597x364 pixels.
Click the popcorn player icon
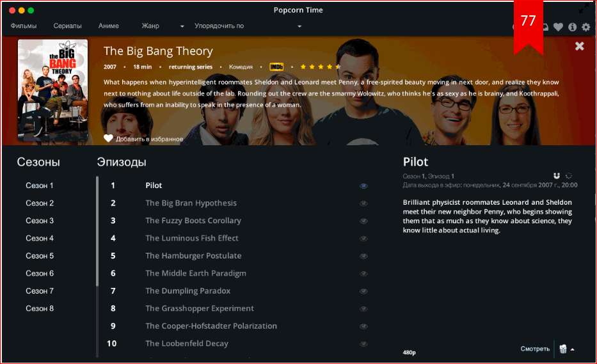562,349
